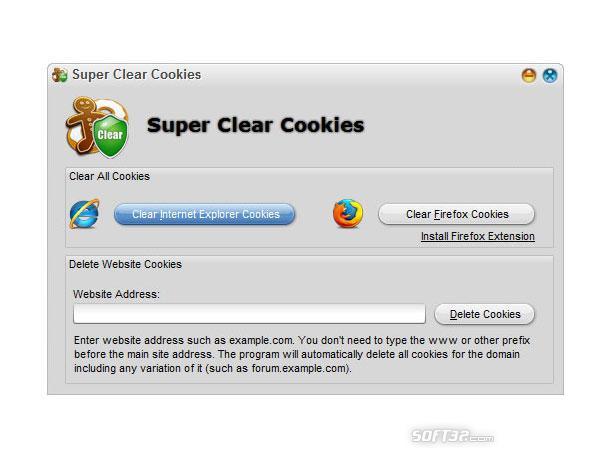Click the small app icon in title bar
This screenshot has height=459, width=612.
coord(60,75)
